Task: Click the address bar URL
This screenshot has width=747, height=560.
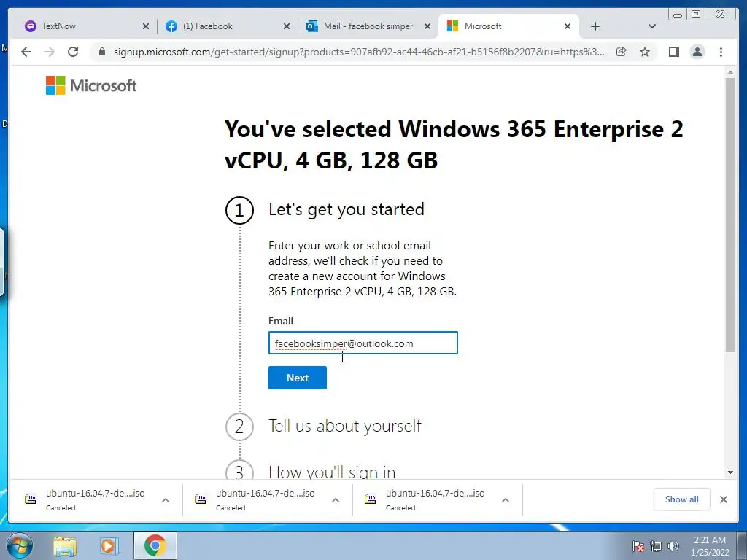Action: click(359, 52)
